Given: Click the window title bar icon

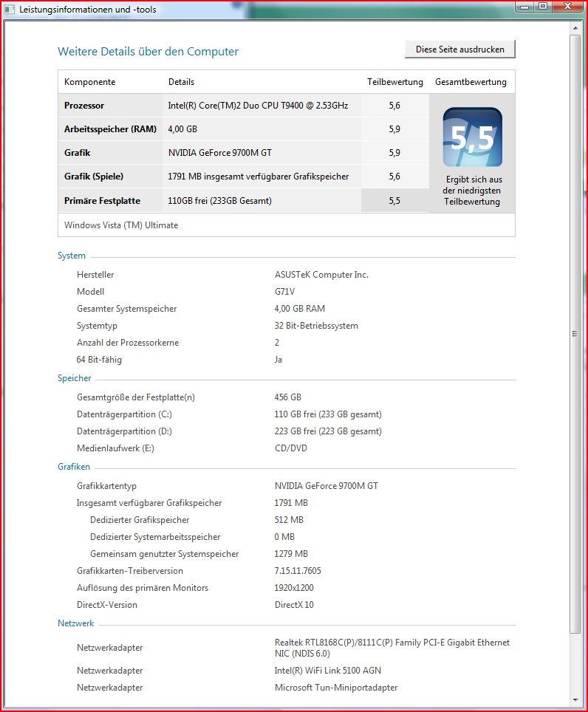Looking at the screenshot, I should click(x=10, y=9).
